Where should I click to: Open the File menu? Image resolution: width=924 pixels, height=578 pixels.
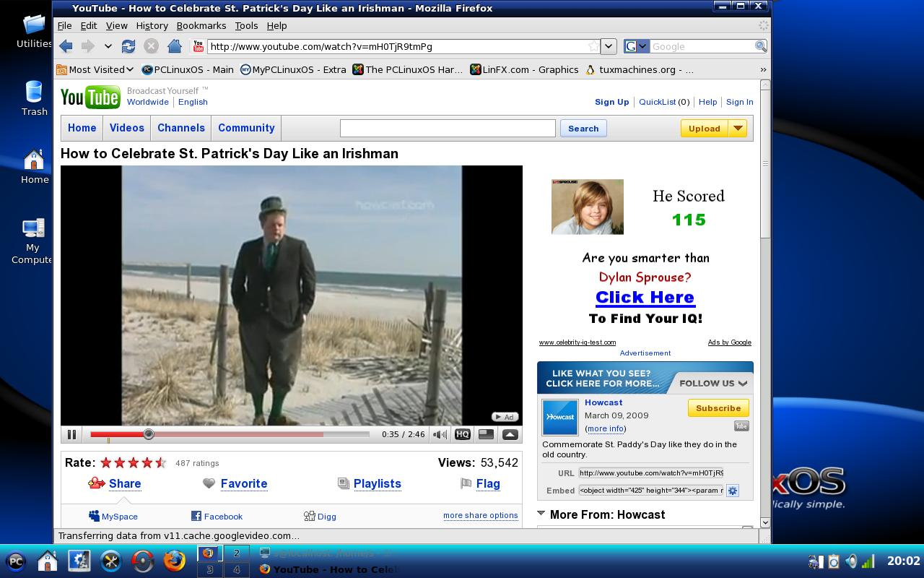pyautogui.click(x=64, y=25)
